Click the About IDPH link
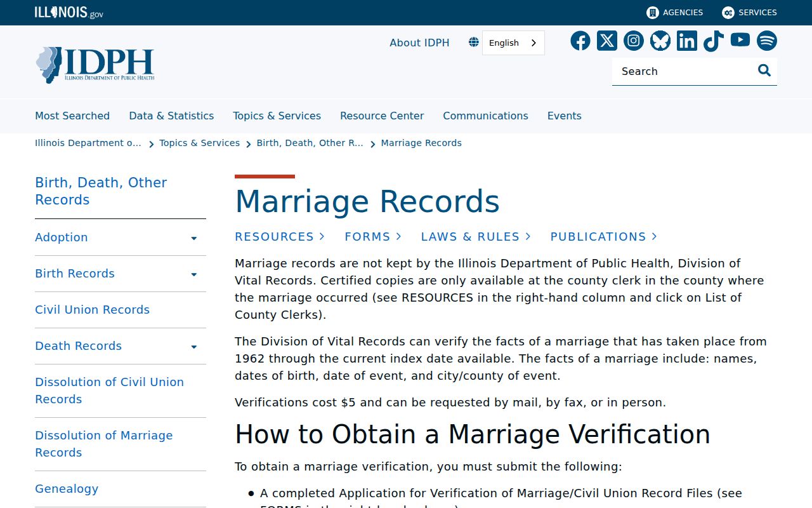812x508 pixels. click(x=419, y=43)
